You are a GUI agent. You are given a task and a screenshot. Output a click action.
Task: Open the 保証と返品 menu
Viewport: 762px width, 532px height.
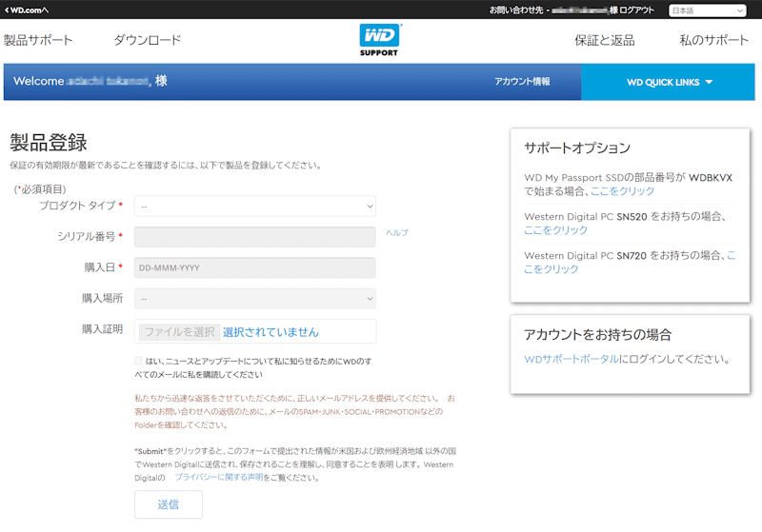coord(605,40)
